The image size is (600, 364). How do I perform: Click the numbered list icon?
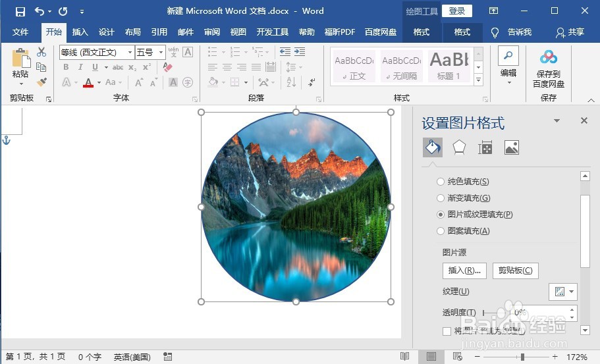(235, 52)
